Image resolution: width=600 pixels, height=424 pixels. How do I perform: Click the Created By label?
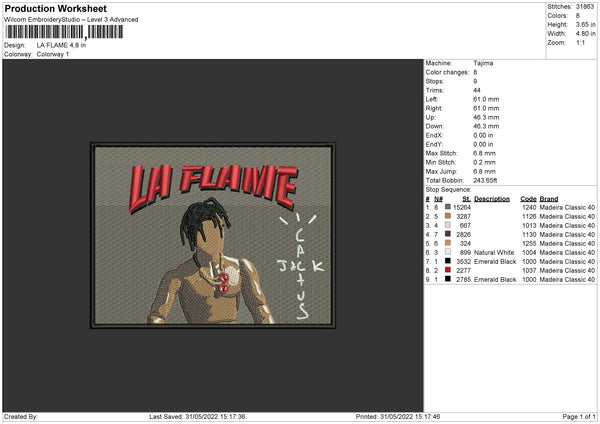[21, 416]
